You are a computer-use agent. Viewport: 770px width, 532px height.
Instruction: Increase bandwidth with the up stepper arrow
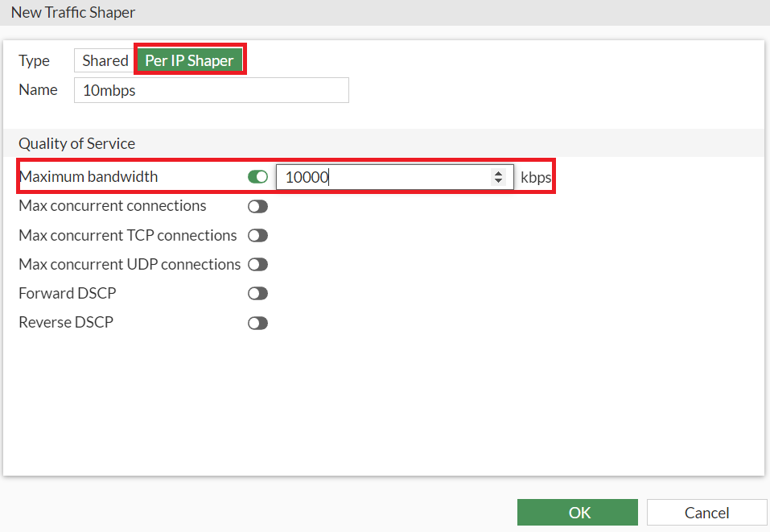[498, 173]
